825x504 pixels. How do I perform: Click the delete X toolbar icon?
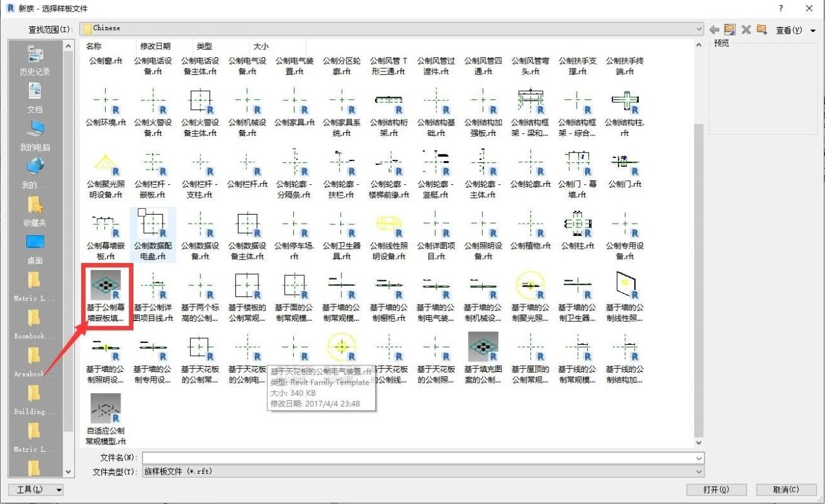pyautogui.click(x=746, y=30)
